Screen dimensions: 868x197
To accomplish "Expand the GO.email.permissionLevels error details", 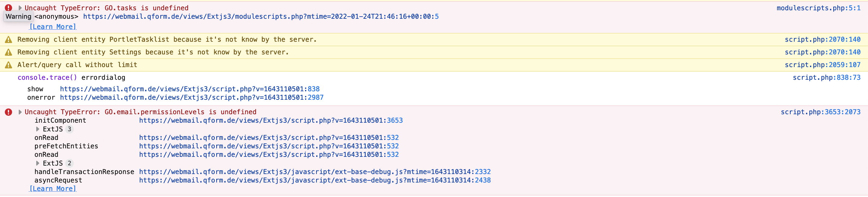I will click(20, 112).
